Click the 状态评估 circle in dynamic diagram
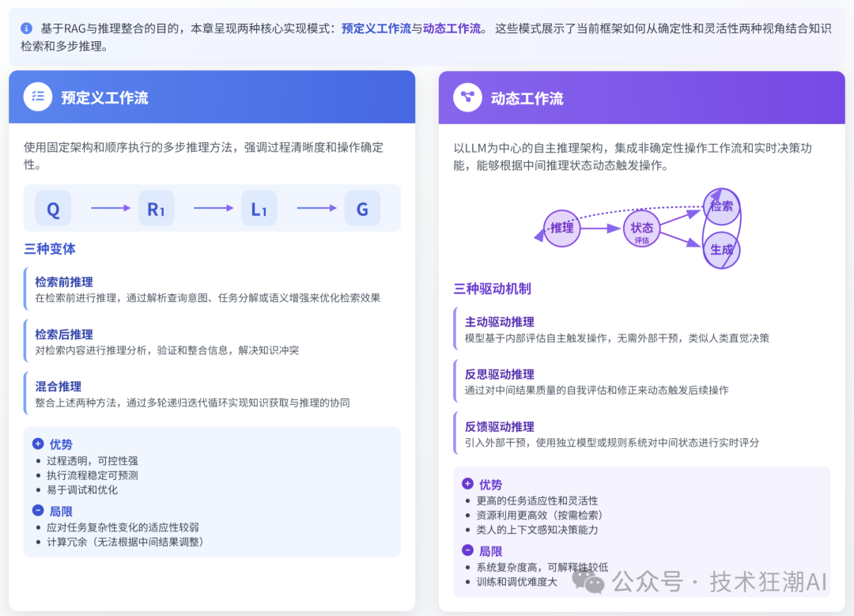This screenshot has width=854, height=616. pyautogui.click(x=641, y=229)
